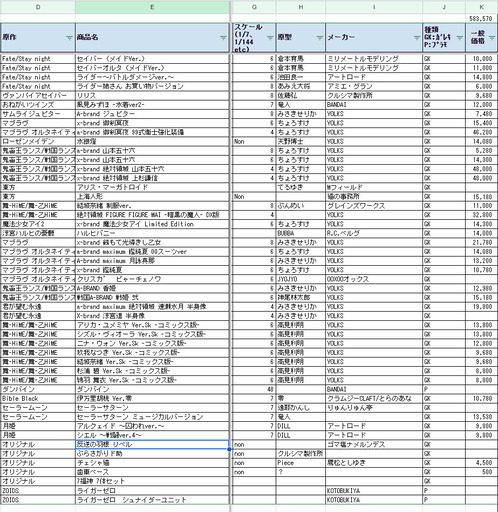Click the 'アルクェイド ～囚われver.～' cell
The height and width of the screenshot is (512, 498).
pyautogui.click(x=152, y=426)
